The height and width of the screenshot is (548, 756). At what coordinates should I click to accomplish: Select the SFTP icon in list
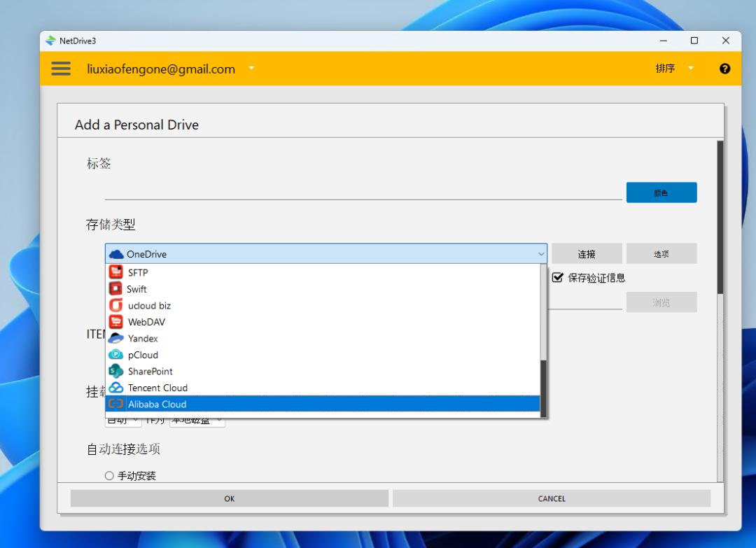[x=115, y=272]
